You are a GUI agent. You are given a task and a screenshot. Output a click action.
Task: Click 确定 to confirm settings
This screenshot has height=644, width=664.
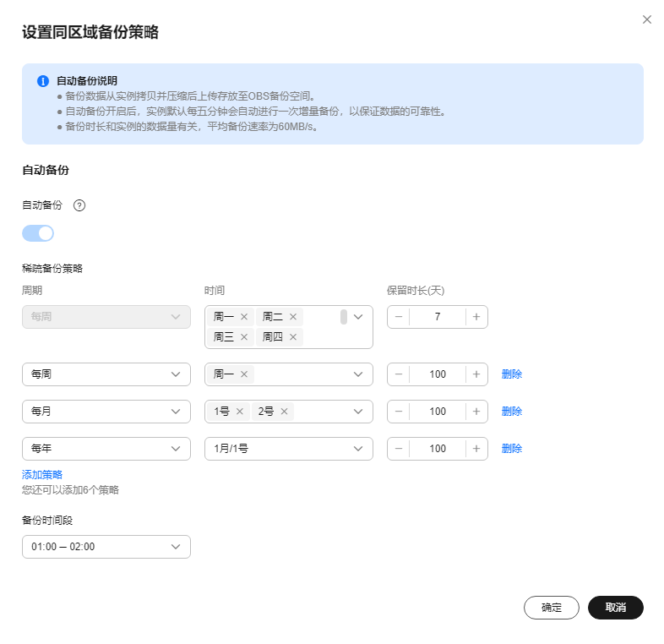coord(551,608)
